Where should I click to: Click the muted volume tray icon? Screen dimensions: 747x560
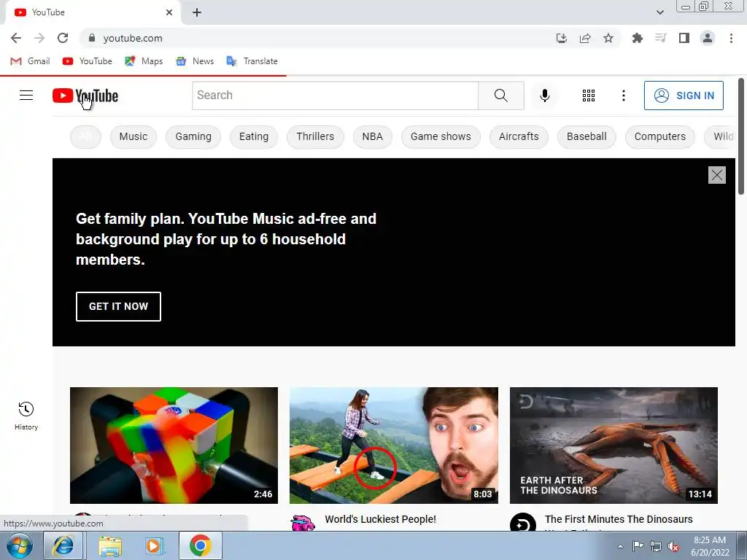pyautogui.click(x=673, y=546)
